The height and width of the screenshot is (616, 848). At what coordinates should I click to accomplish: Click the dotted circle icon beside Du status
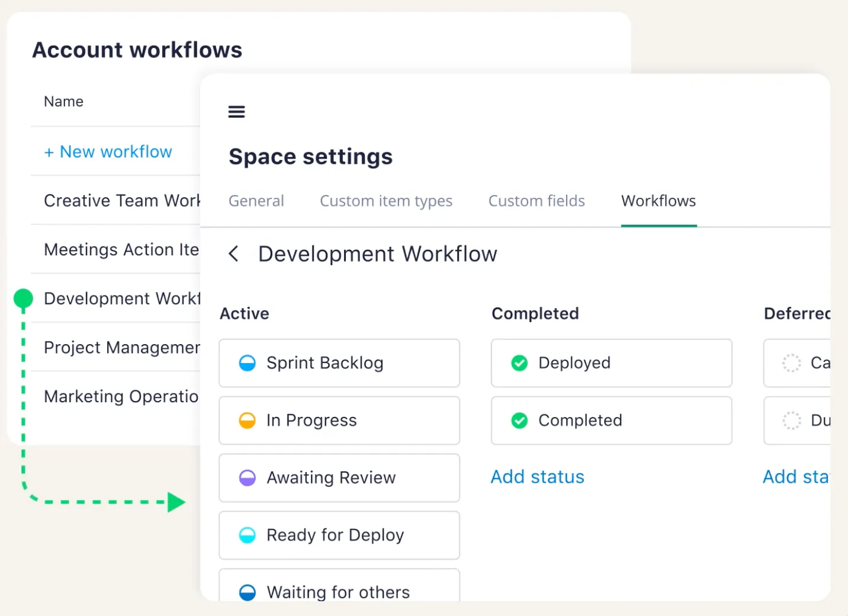(x=792, y=421)
